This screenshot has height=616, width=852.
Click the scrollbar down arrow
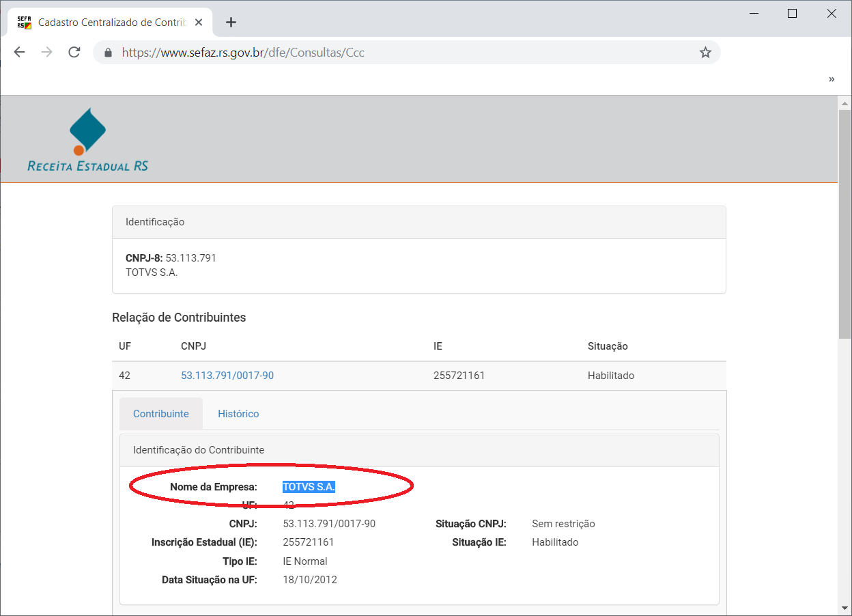pos(844,607)
